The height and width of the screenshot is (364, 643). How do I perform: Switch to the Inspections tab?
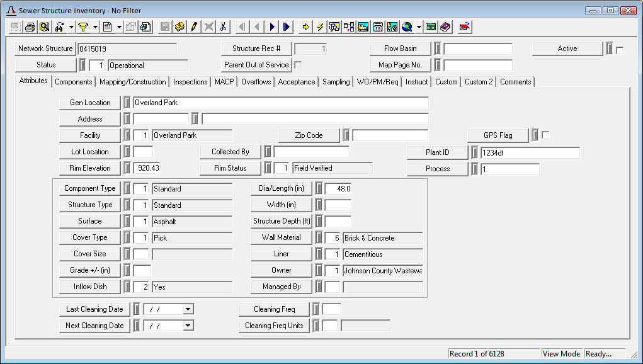click(x=190, y=81)
